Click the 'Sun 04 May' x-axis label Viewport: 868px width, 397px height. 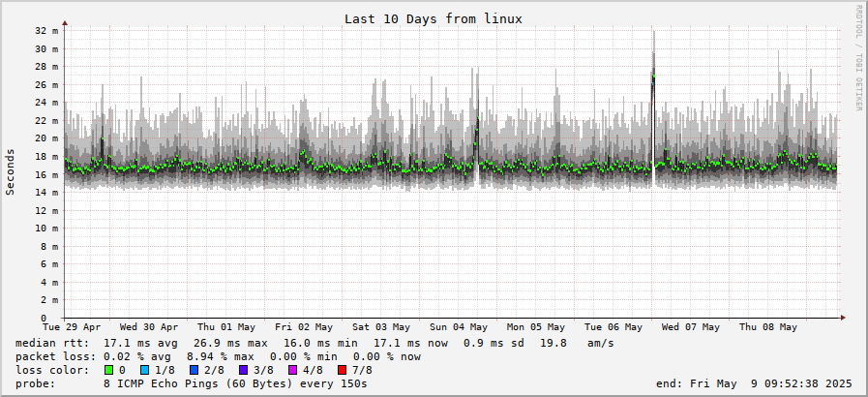459,327
